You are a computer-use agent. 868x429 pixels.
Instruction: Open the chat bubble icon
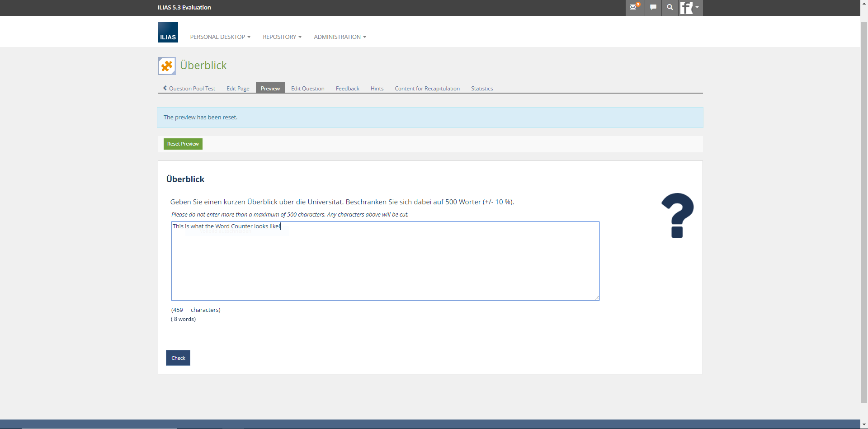[x=653, y=7]
